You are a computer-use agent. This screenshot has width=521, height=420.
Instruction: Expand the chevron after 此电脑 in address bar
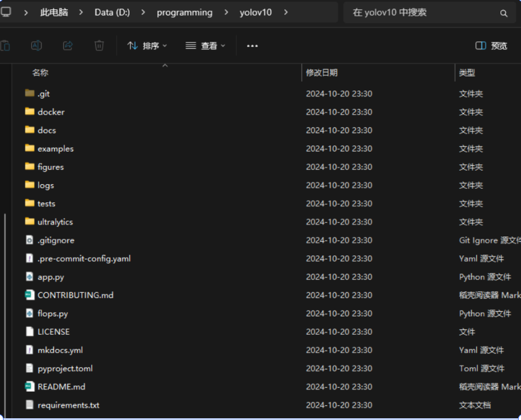tap(81, 12)
